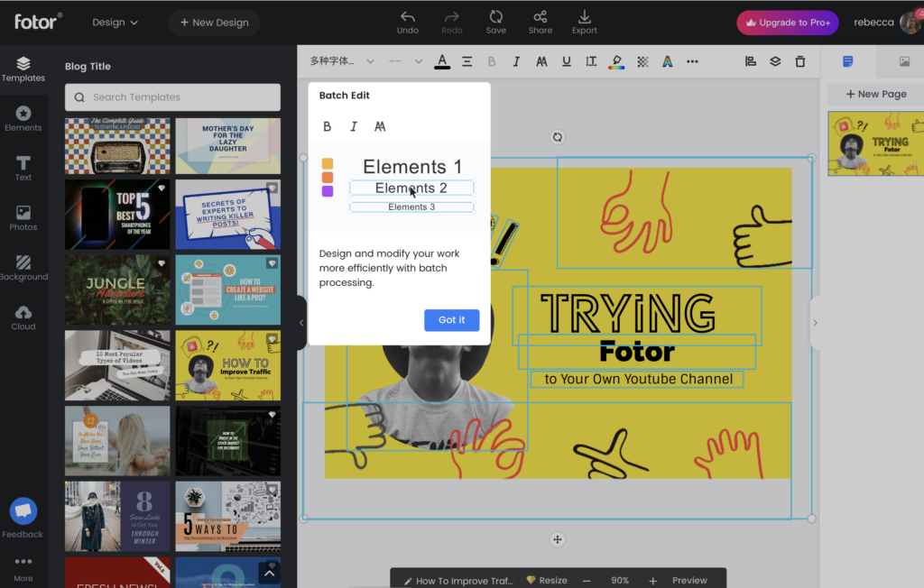Select the purple color swatch in Batch Edit
Image resolution: width=924 pixels, height=588 pixels.
[328, 191]
